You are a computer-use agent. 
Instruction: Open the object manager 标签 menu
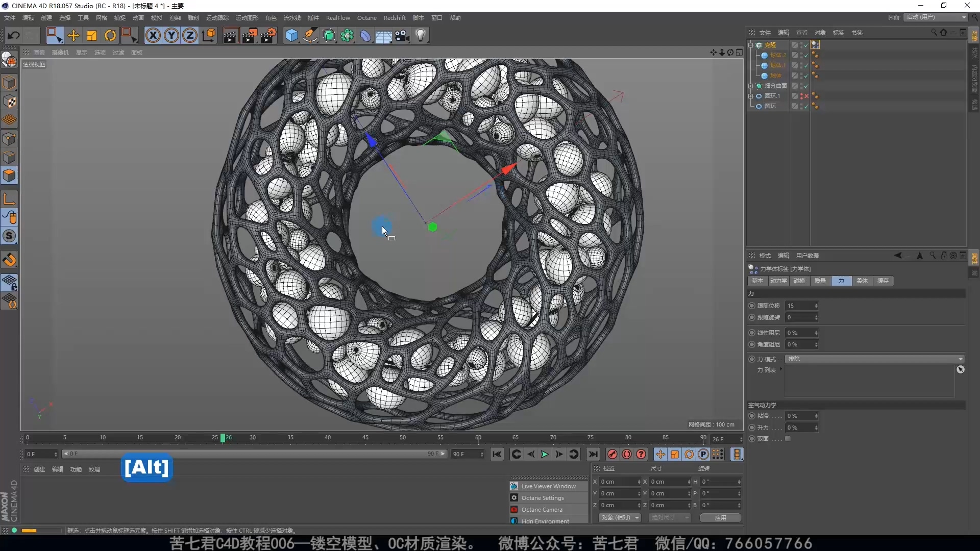pyautogui.click(x=839, y=33)
